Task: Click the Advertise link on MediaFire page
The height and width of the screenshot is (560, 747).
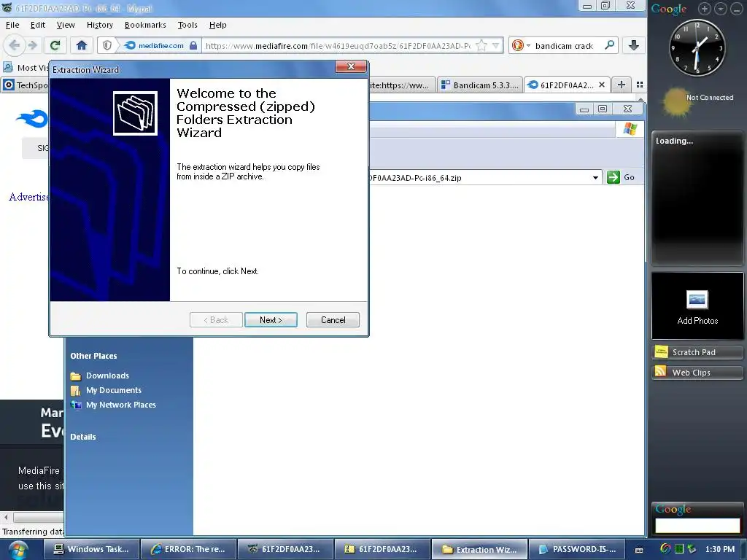Action: tap(28, 197)
